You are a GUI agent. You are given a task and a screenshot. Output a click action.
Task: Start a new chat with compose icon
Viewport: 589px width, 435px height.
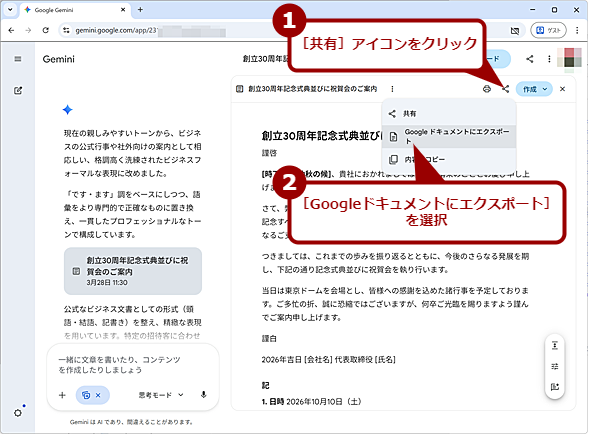click(18, 91)
